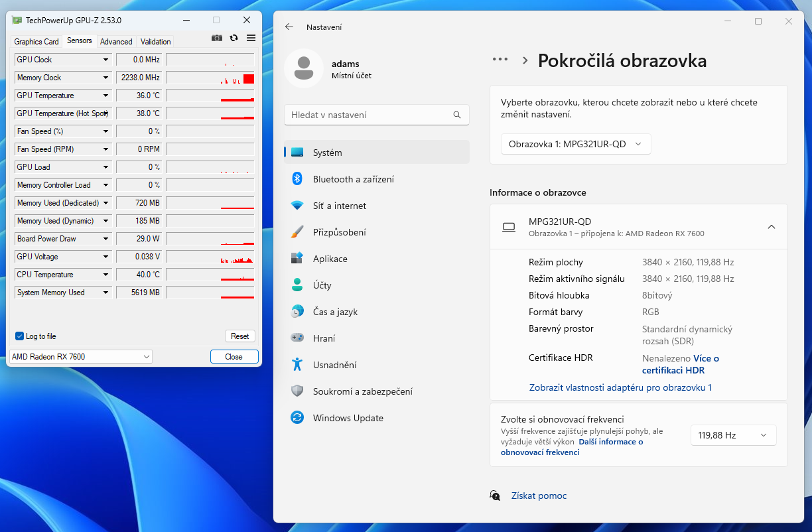Image resolution: width=812 pixels, height=532 pixels.
Task: Open the CPU Temperature sensor dropdown
Action: click(x=105, y=275)
